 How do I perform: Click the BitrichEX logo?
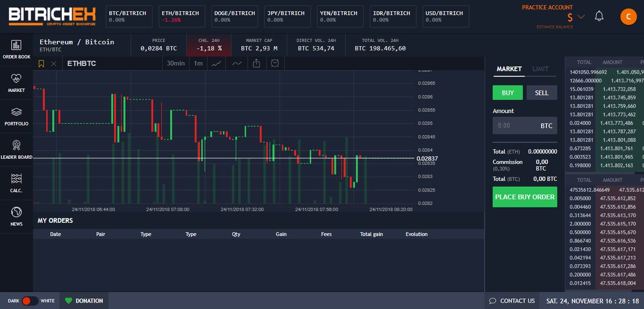[x=53, y=17]
